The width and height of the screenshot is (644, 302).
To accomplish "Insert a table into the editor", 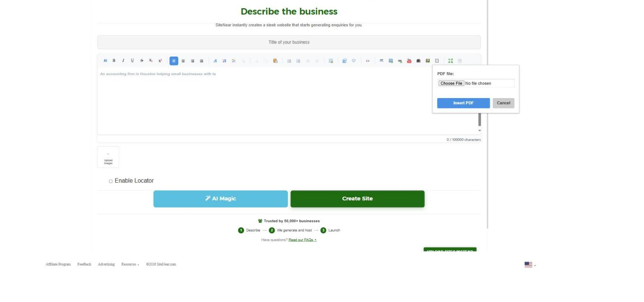I will tap(331, 61).
